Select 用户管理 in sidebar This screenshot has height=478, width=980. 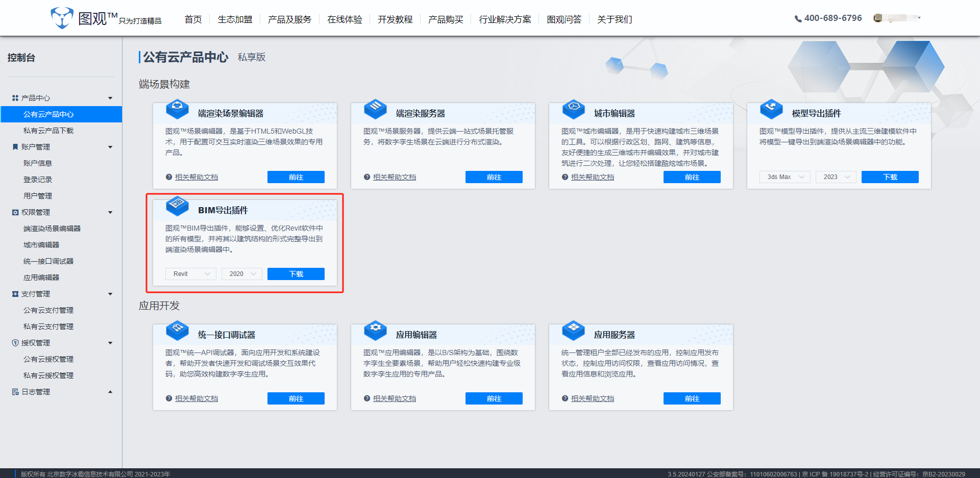[38, 196]
